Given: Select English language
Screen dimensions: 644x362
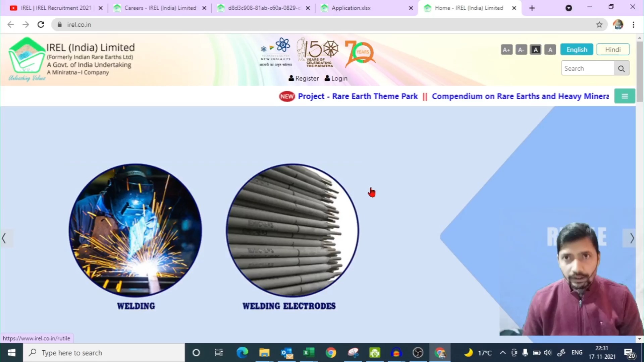Looking at the screenshot, I should click(577, 50).
